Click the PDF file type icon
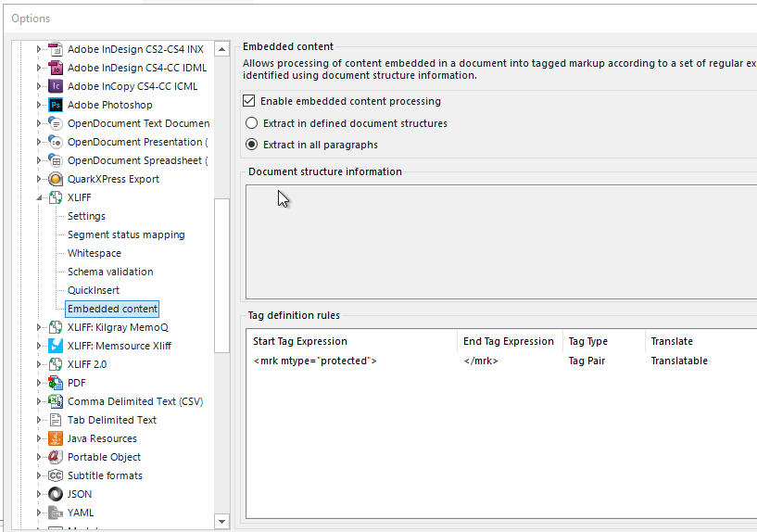Viewport: 757px width, 532px height. pyautogui.click(x=56, y=383)
